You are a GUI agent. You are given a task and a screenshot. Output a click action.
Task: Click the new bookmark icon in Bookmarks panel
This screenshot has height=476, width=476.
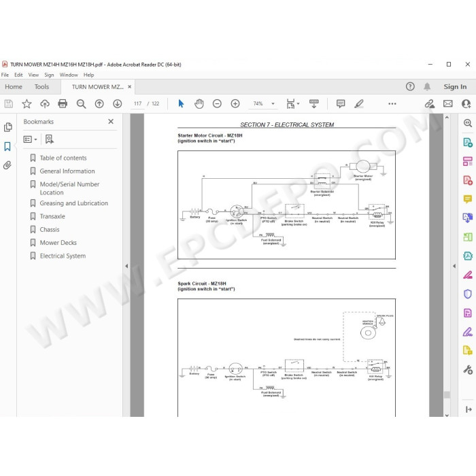coord(49,139)
